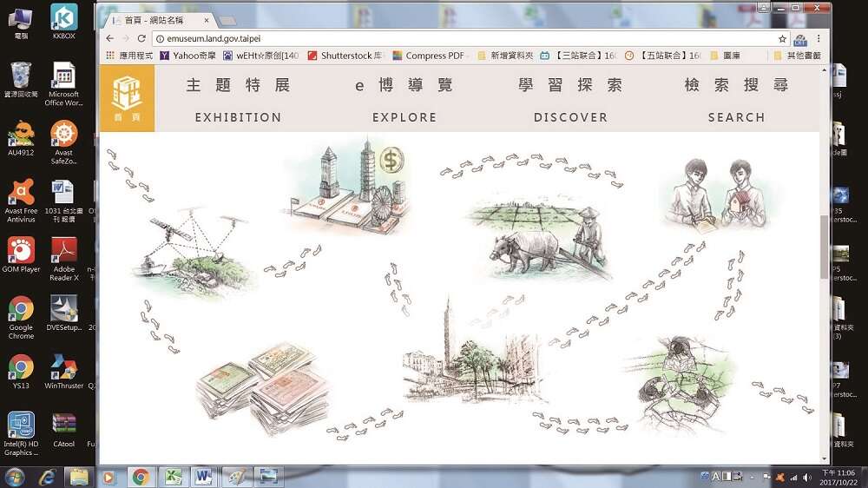Viewport: 868px width, 488px height.
Task: Click the emuseum.land.gov.taipei address bar
Action: [x=465, y=38]
